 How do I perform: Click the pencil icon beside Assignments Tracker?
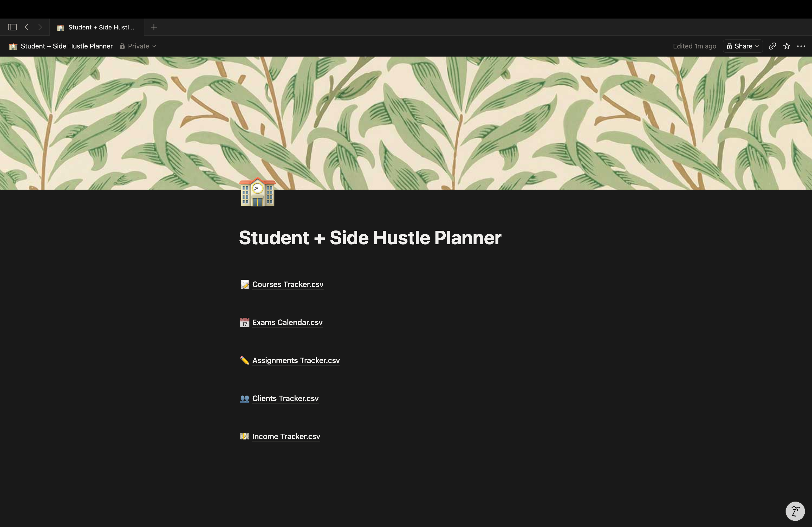tap(245, 360)
